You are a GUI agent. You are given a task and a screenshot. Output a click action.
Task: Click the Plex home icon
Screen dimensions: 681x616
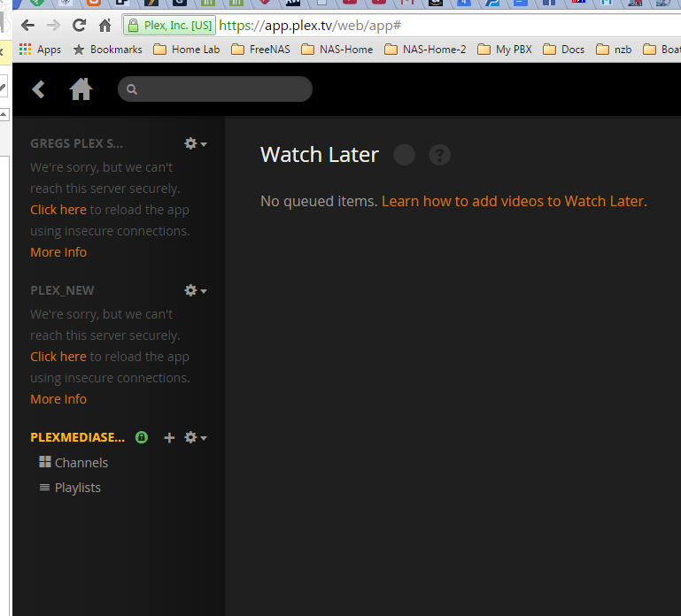[81, 89]
